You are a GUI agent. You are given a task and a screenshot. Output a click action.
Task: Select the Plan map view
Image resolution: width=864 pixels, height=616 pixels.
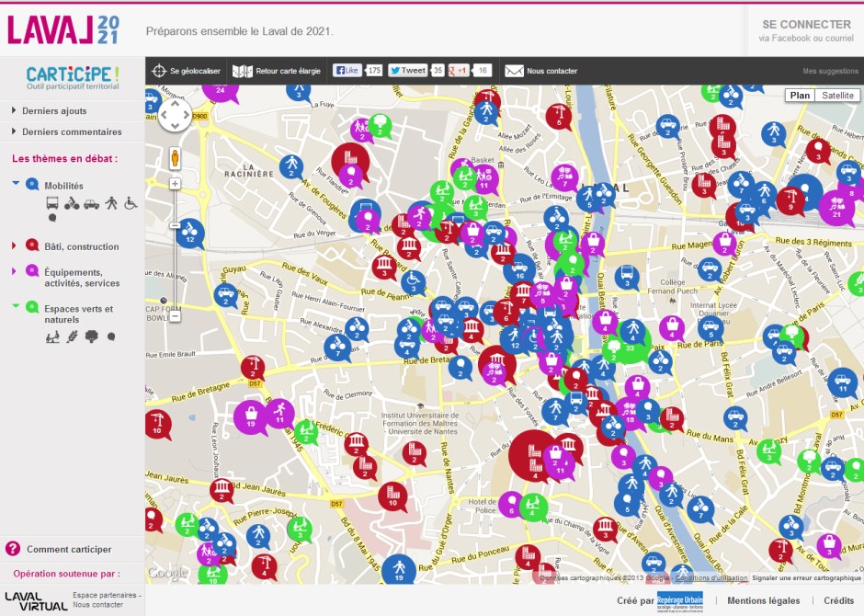(800, 96)
